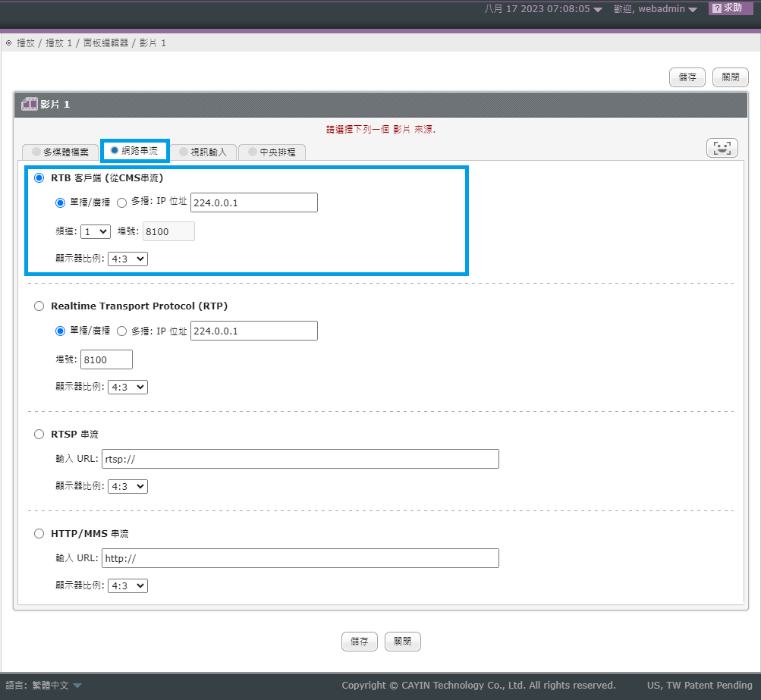Viewport: 761px width, 700px height.
Task: Click the RTP 埠號 port field
Action: [x=106, y=359]
